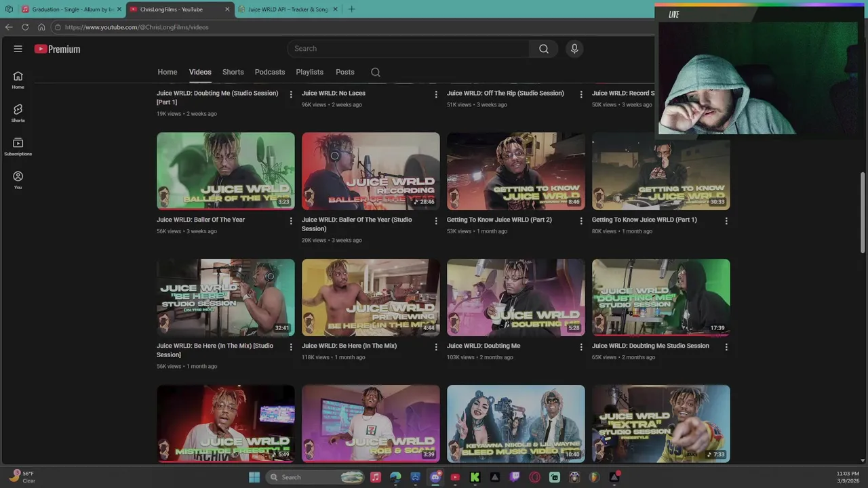
Task: Open the You page in sidebar
Action: pos(18,180)
